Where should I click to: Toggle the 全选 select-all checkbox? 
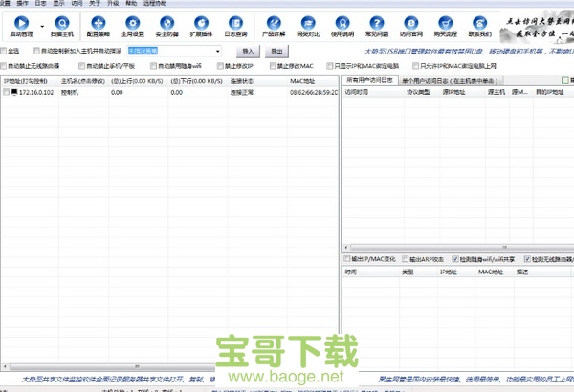pos(4,51)
